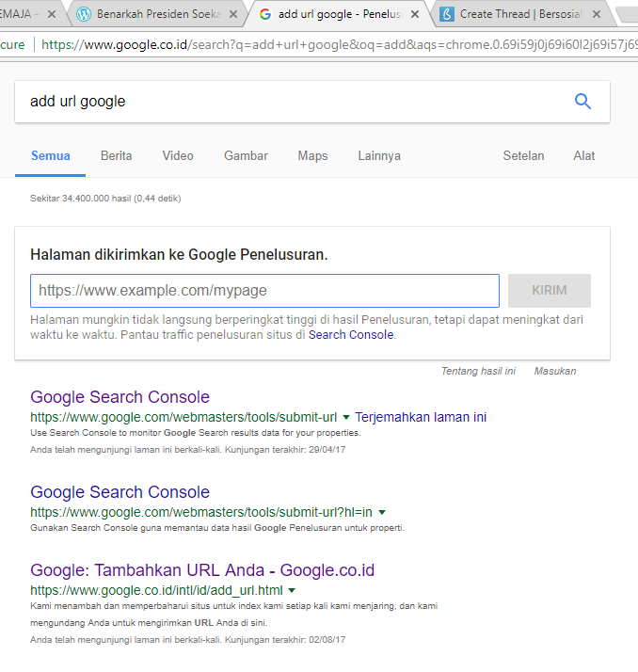
Task: Expand dropdown arrow next to submit-url address
Action: (x=346, y=418)
